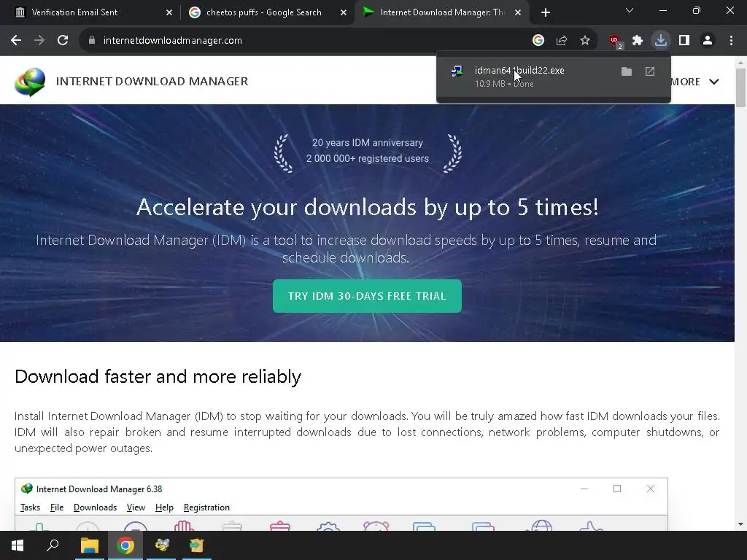Screen dimensions: 747x560
Task: Open Tasks menu in IDM screenshot
Action: tap(30, 507)
